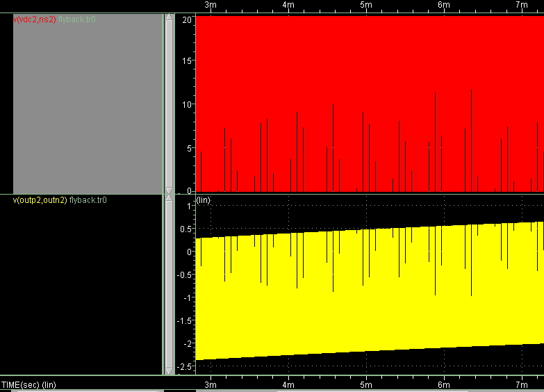544x392 pixels.
Task: Click the -2.5 value on the yellow plot y-axis
Action: (x=184, y=367)
